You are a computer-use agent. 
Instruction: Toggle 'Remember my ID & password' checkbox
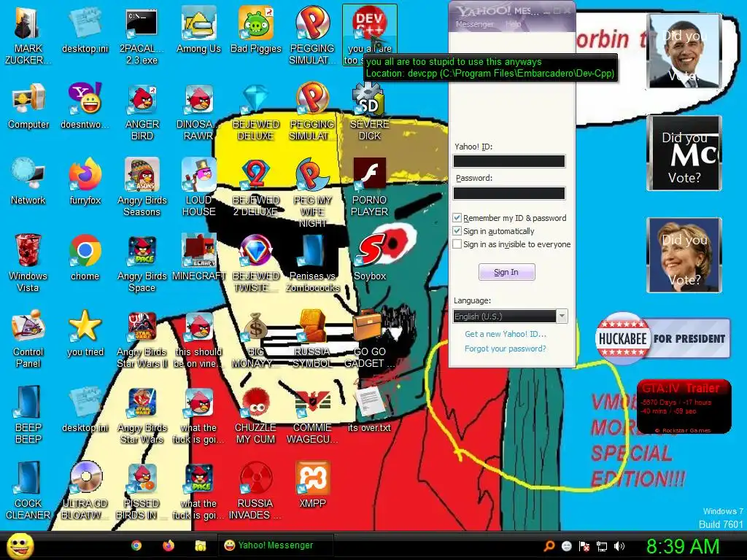coord(457,217)
